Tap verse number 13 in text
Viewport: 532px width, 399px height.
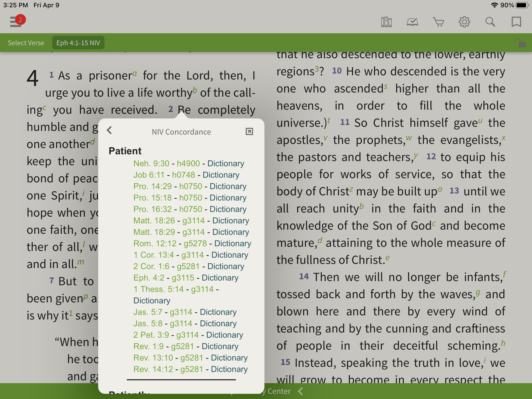click(x=454, y=191)
